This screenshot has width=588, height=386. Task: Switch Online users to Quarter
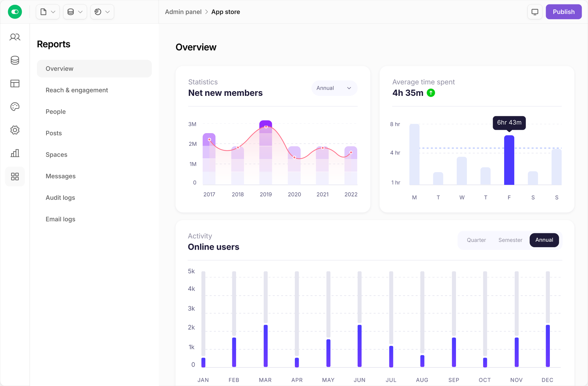click(476, 240)
